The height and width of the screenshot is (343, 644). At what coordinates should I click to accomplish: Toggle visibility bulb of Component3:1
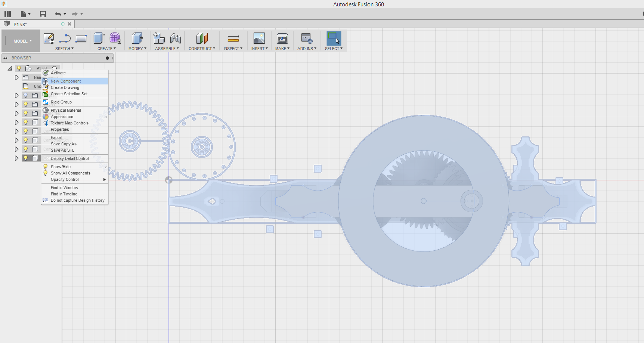coord(26,140)
